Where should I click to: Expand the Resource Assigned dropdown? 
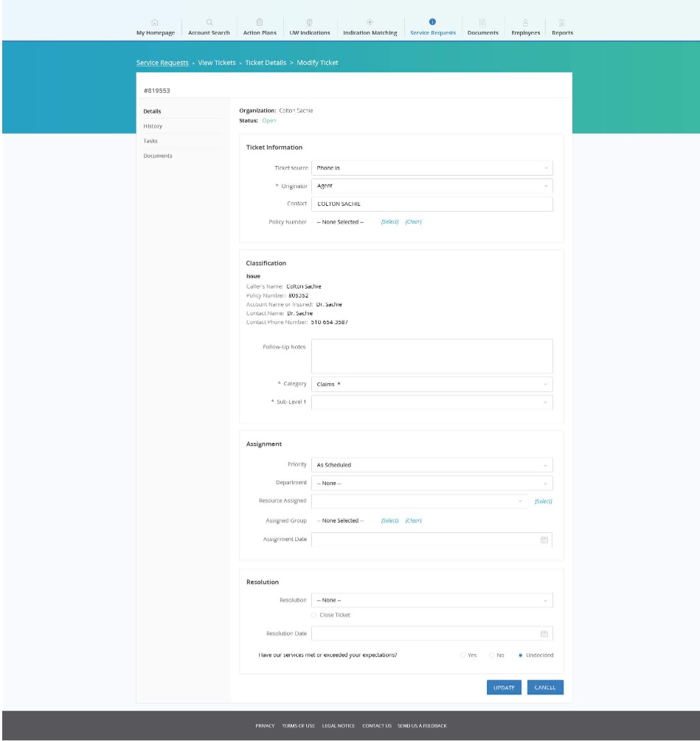coord(420,501)
